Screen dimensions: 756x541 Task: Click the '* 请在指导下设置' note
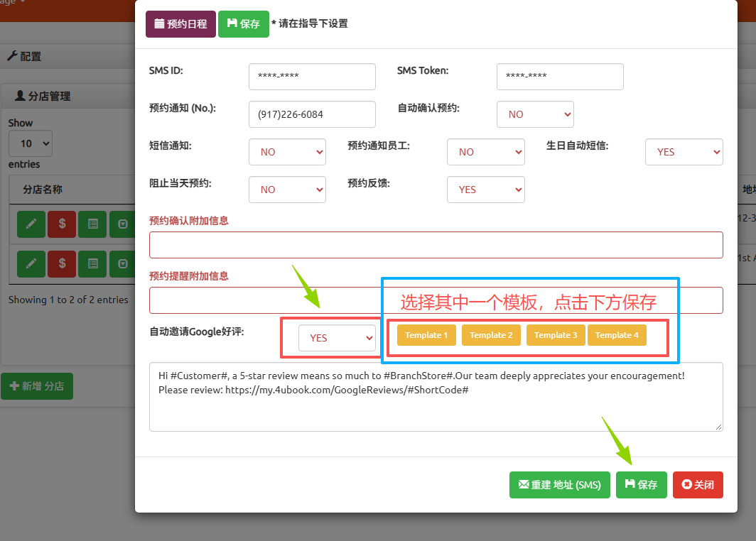click(x=310, y=23)
